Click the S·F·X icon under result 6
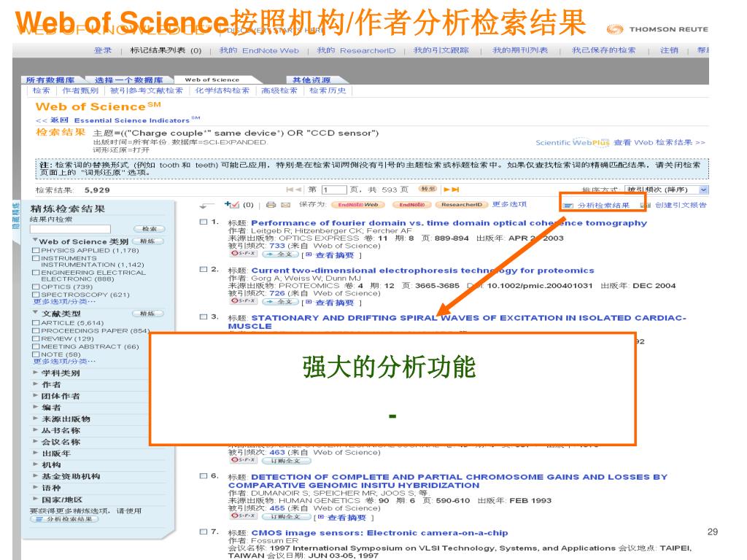The height and width of the screenshot is (560, 747). [x=244, y=516]
